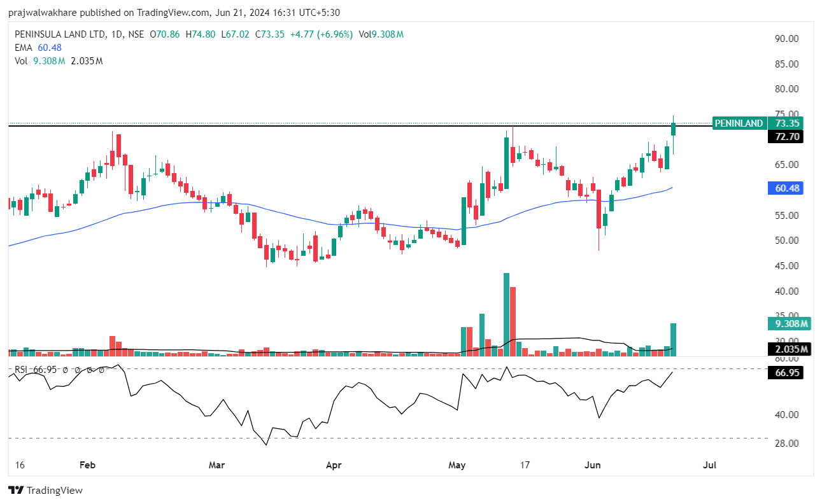The height and width of the screenshot is (504, 822).
Task: Click the Jul label on time axis
Action: click(709, 466)
